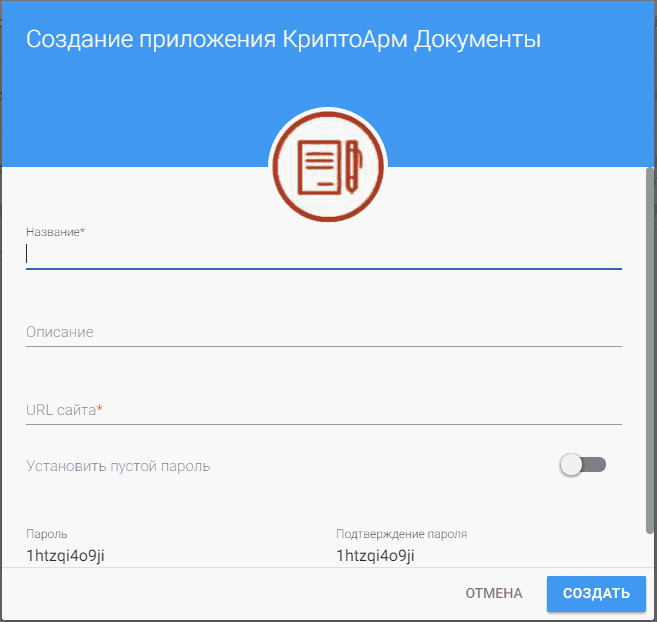This screenshot has height=622, width=657.
Task: Click the dialog's vertical scrollbar
Action: [650, 350]
